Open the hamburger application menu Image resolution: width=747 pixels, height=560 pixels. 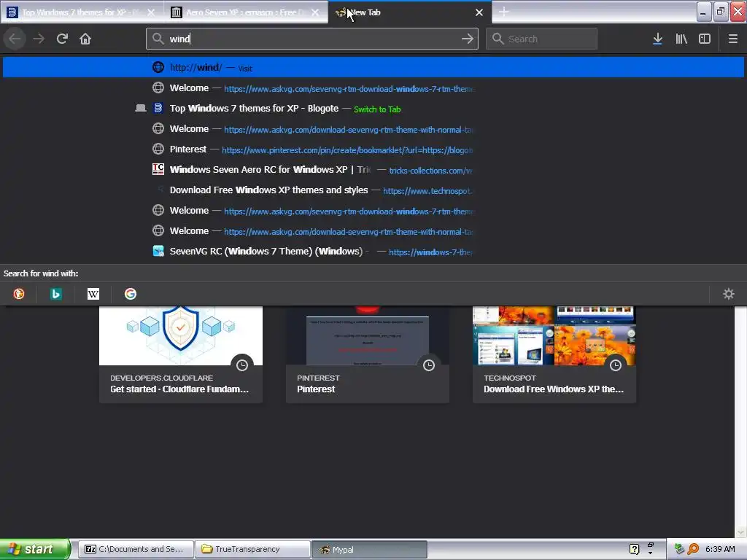pyautogui.click(x=732, y=39)
